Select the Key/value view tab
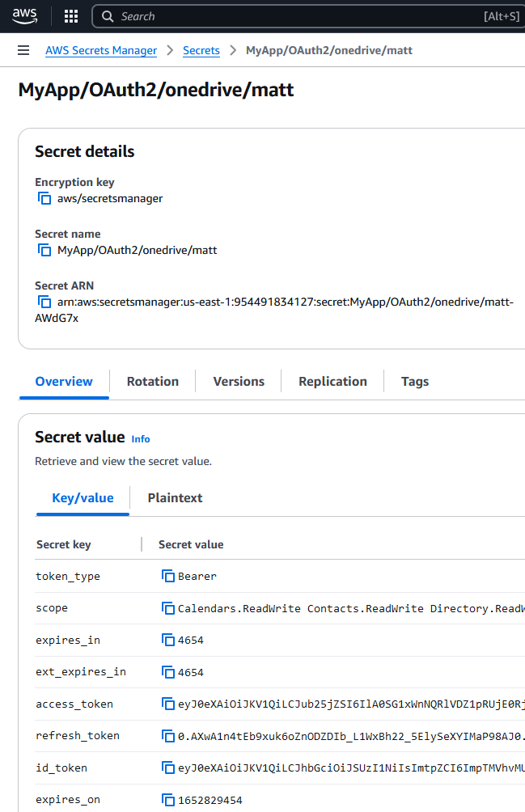The width and height of the screenshot is (525, 812). point(83,498)
